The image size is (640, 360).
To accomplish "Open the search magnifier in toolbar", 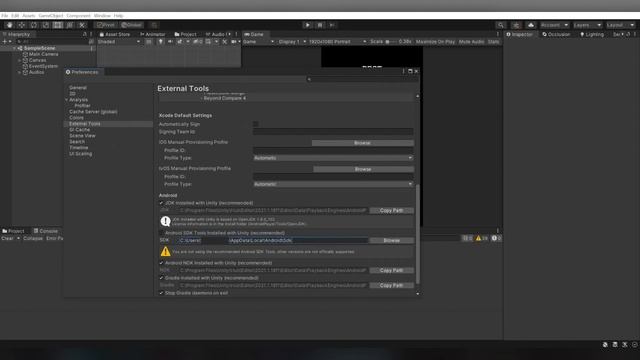I will coord(500,25).
